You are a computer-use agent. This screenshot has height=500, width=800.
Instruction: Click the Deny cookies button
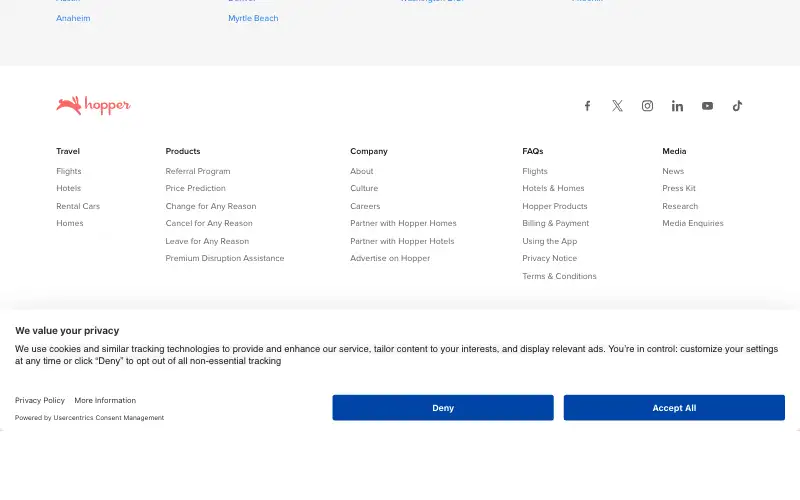(x=443, y=408)
